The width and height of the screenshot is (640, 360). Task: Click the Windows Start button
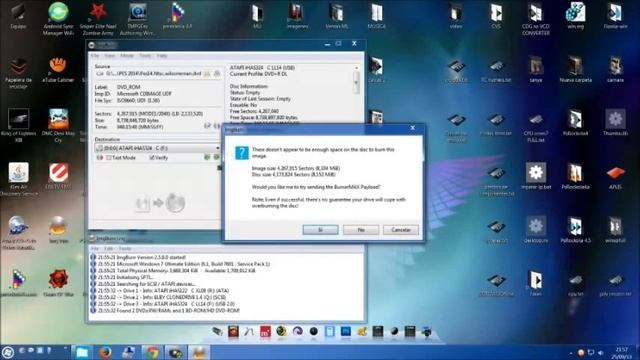click(x=7, y=352)
